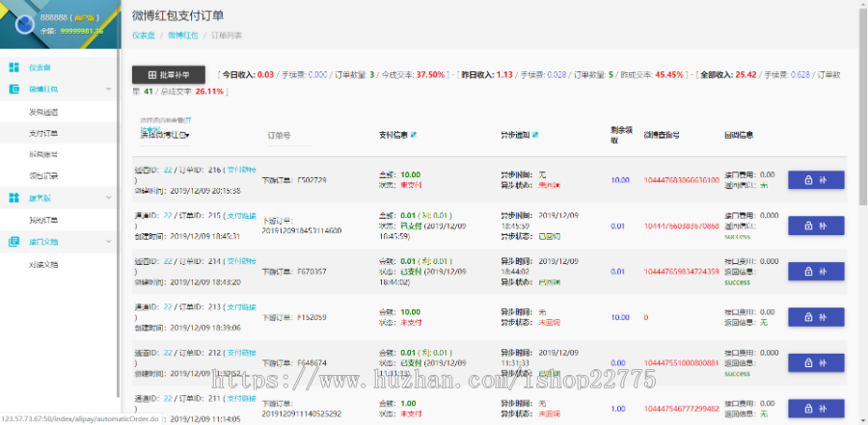Click 支付链接 link for order ID 215
This screenshot has width=868, height=425.
(242, 215)
